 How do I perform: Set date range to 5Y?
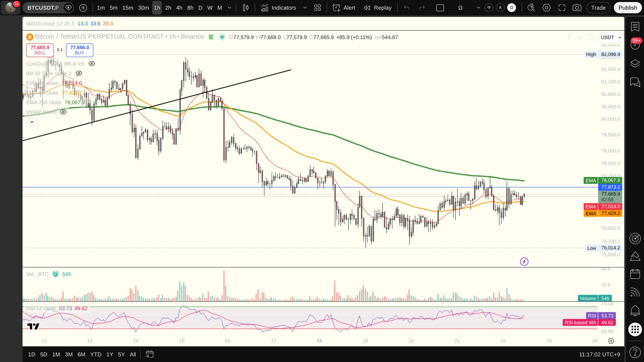[x=121, y=354]
